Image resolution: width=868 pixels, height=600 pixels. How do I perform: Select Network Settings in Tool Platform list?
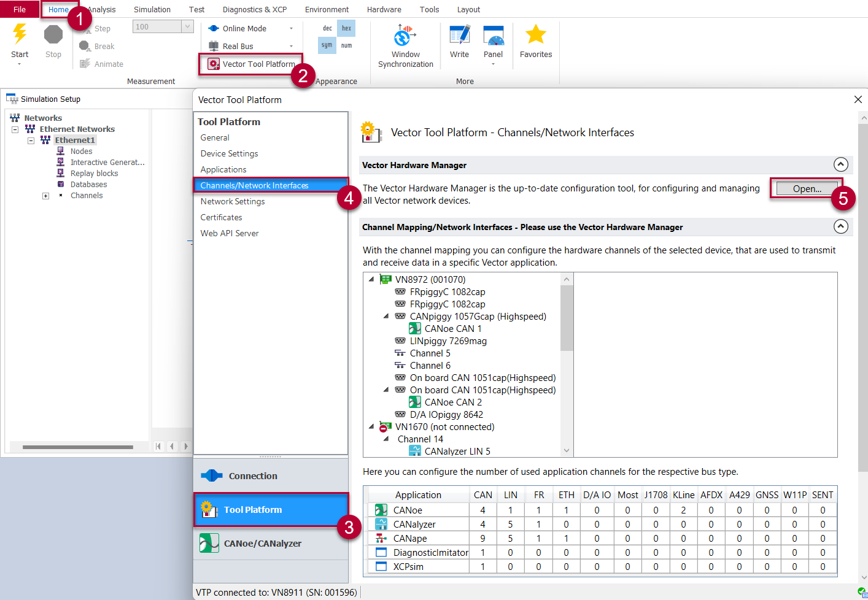coord(233,201)
